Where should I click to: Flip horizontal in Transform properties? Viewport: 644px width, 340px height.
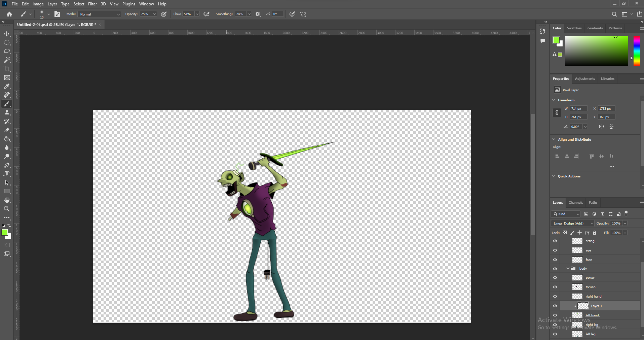click(x=602, y=127)
